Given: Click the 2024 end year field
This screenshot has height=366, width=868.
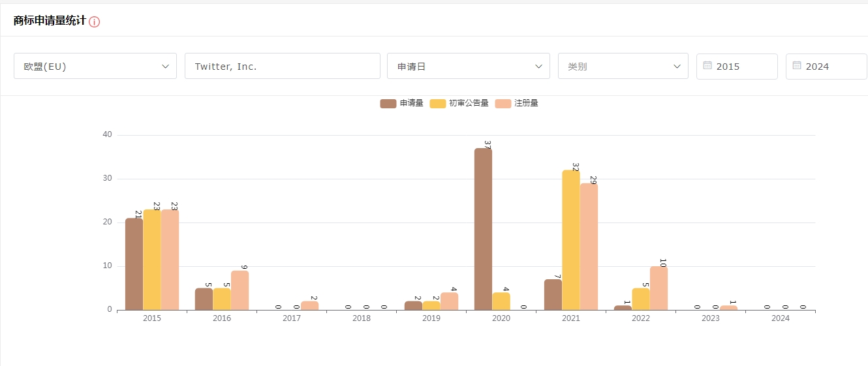Looking at the screenshot, I should coord(826,66).
